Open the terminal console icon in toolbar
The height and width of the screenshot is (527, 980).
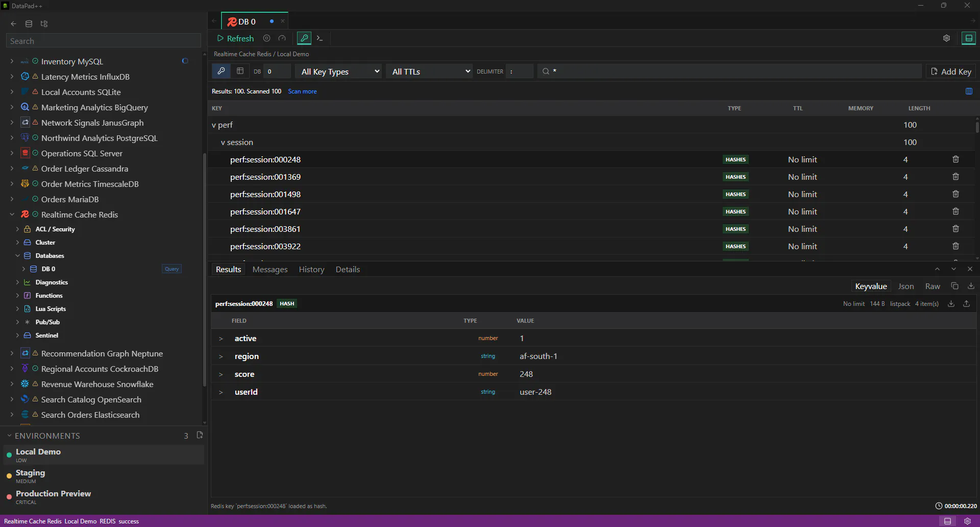click(320, 38)
